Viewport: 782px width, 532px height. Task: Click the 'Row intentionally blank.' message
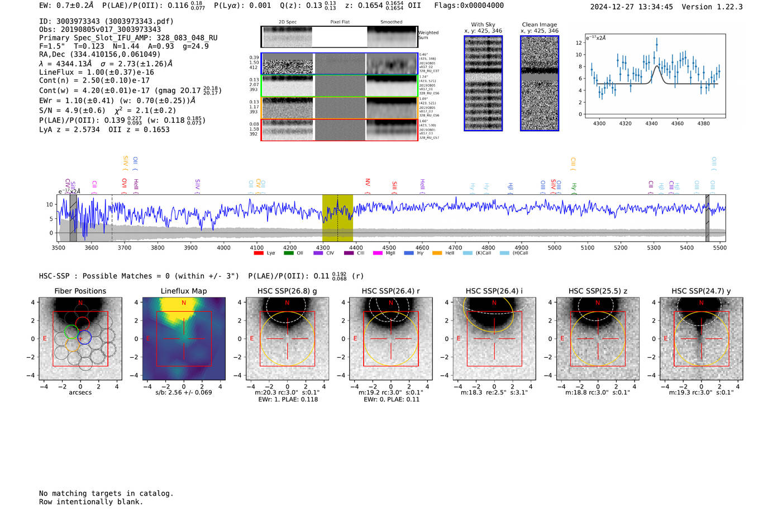click(x=91, y=502)
